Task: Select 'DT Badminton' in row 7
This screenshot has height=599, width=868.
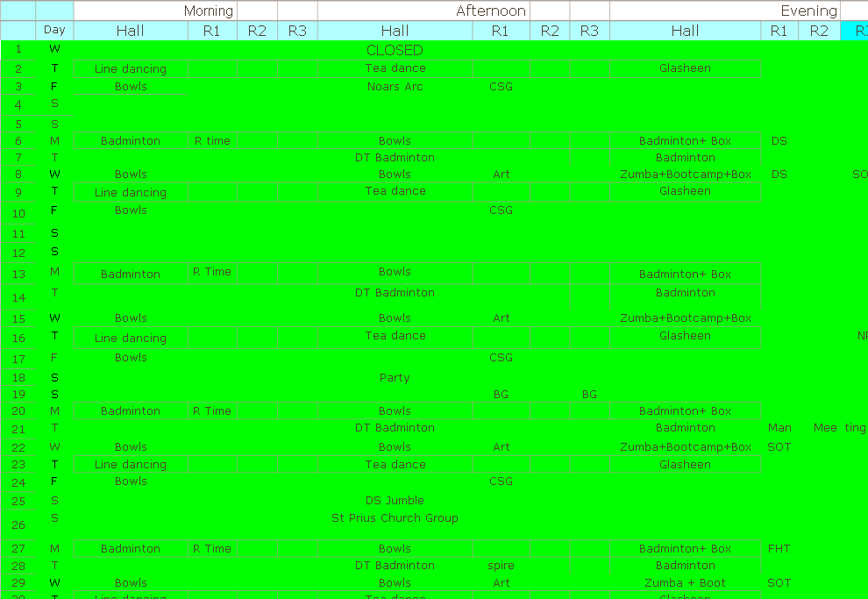Action: 395,157
